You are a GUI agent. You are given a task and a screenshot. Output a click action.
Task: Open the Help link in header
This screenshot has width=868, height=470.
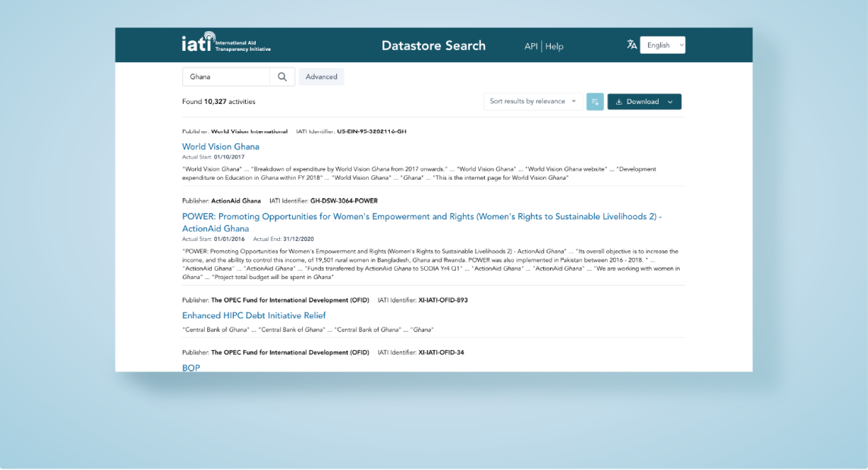point(554,46)
